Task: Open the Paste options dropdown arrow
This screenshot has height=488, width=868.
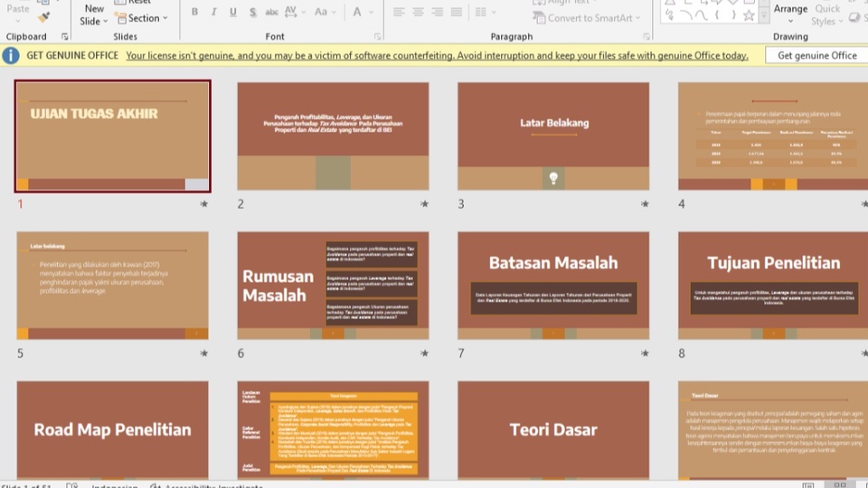Action: [x=18, y=21]
